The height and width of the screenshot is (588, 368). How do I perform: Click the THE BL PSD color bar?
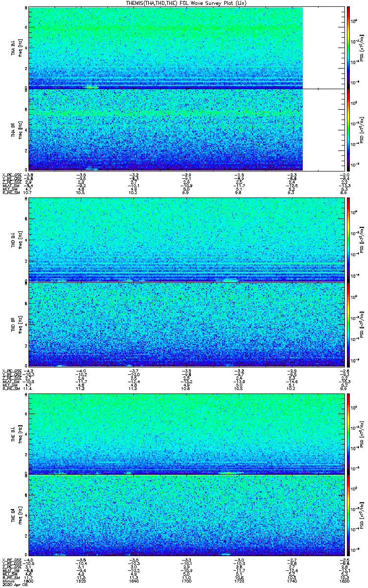(x=348, y=434)
